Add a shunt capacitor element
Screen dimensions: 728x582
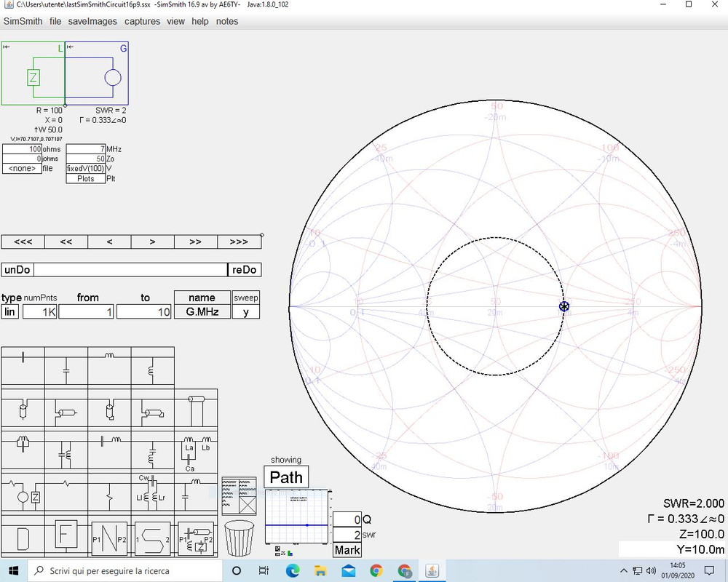click(66, 365)
